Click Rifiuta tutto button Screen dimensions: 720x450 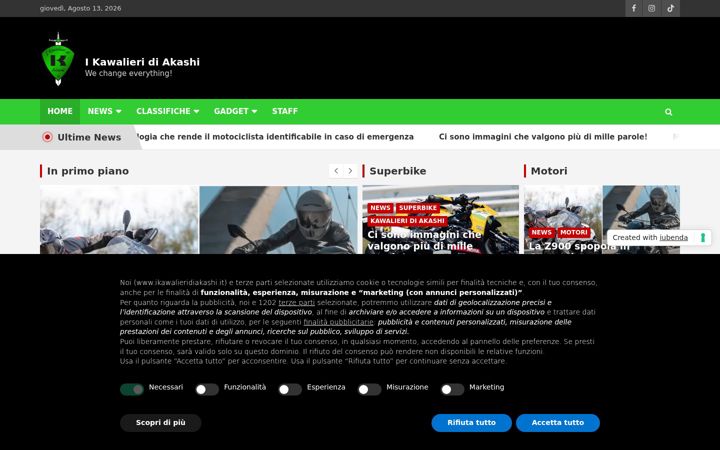coord(472,422)
